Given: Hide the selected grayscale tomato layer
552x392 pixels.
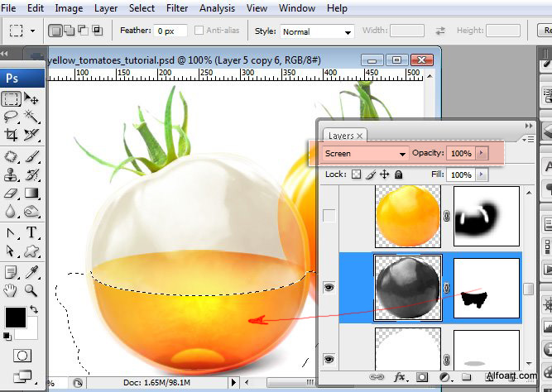Looking at the screenshot, I should pos(329,288).
